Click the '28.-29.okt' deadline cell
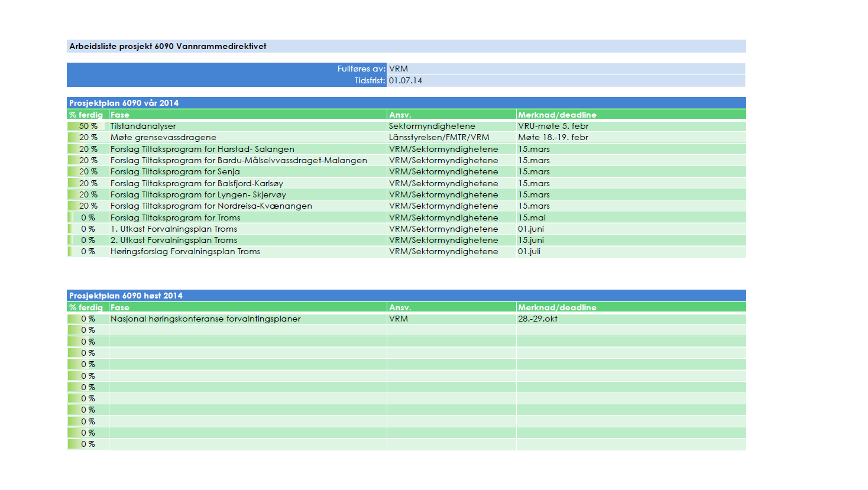868x490 pixels. click(631, 319)
